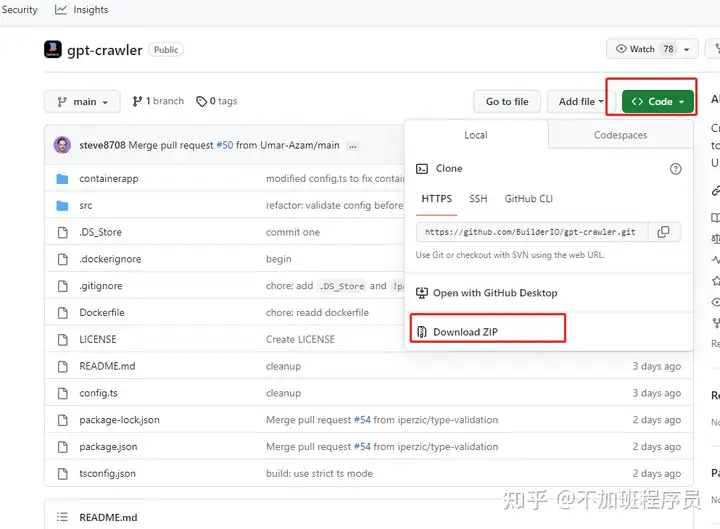
Task: Click the package-lock.json file icon
Action: coord(62,420)
